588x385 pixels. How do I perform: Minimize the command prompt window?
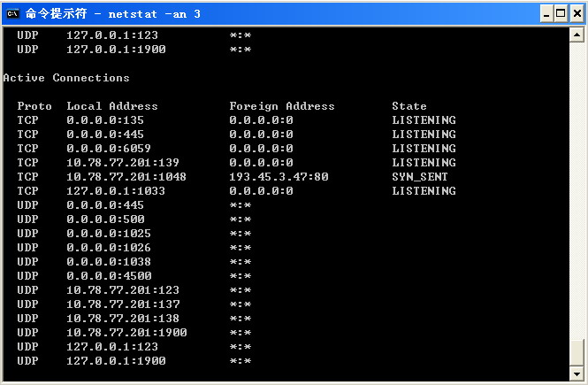point(546,14)
